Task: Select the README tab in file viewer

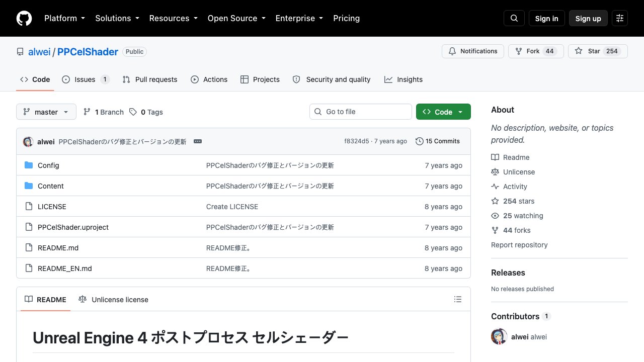Action: [45, 300]
